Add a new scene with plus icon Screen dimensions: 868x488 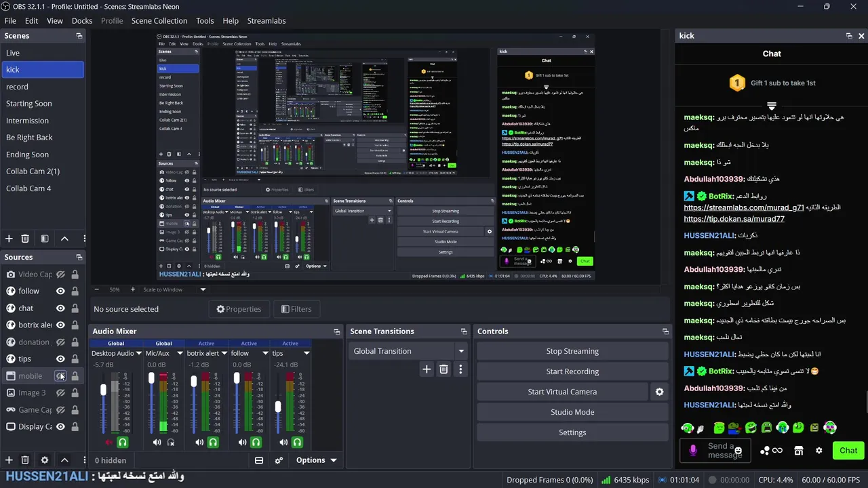[x=9, y=239]
